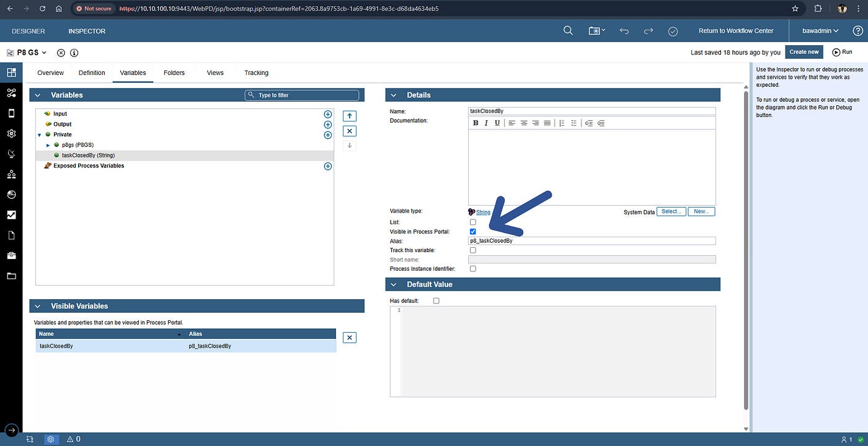Enable Track this variable checkbox
The image size is (868, 446).
473,250
